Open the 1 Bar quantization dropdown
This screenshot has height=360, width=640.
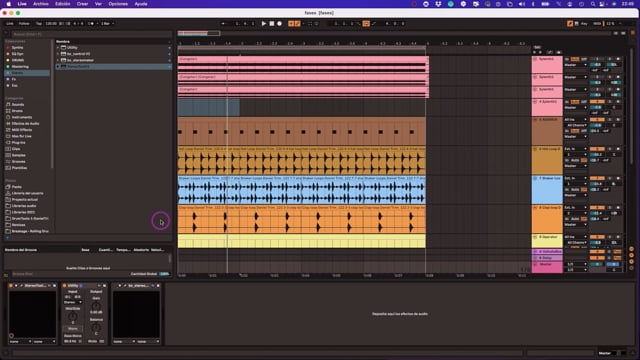pyautogui.click(x=107, y=24)
